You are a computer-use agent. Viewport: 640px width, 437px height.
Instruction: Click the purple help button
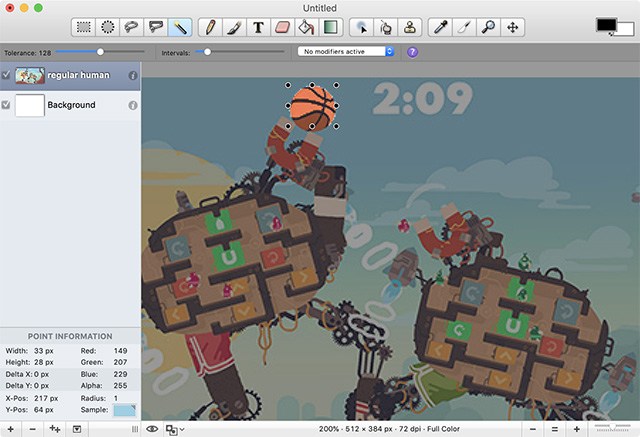coord(413,51)
